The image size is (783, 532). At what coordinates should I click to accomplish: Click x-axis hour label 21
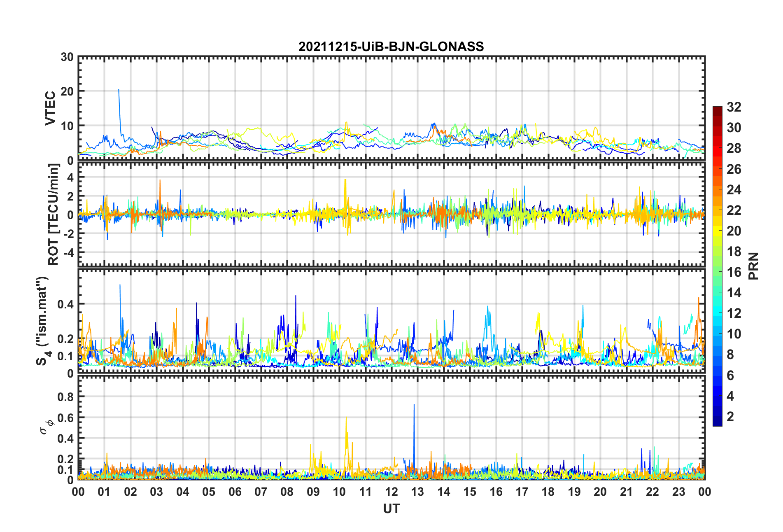point(627,492)
